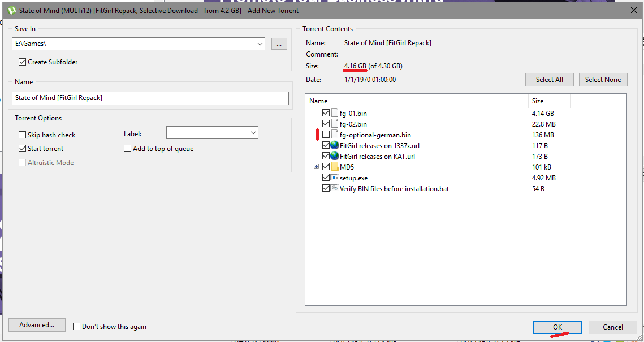Uncheck the MD5 folder checkbox
This screenshot has width=644, height=342.
[x=326, y=167]
